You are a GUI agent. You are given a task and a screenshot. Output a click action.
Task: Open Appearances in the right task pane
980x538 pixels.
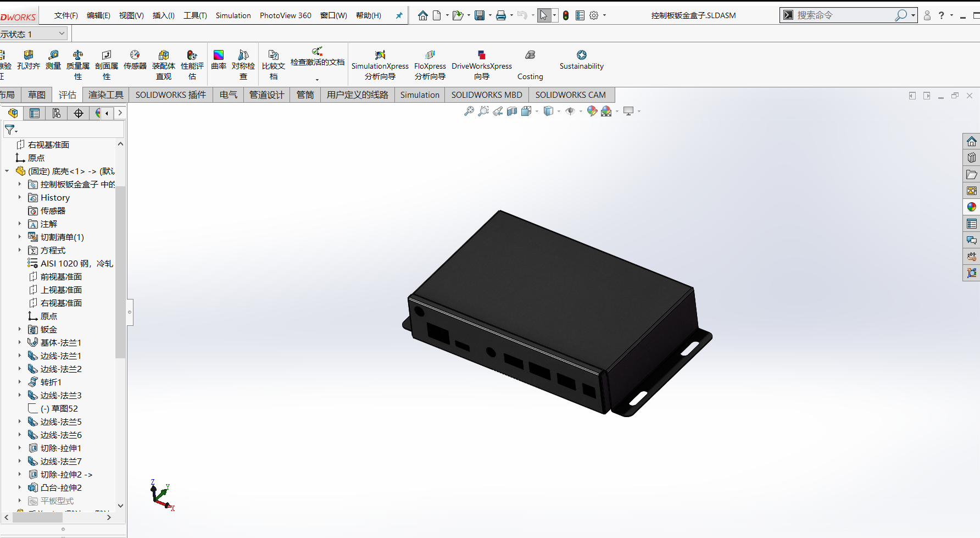tap(972, 207)
